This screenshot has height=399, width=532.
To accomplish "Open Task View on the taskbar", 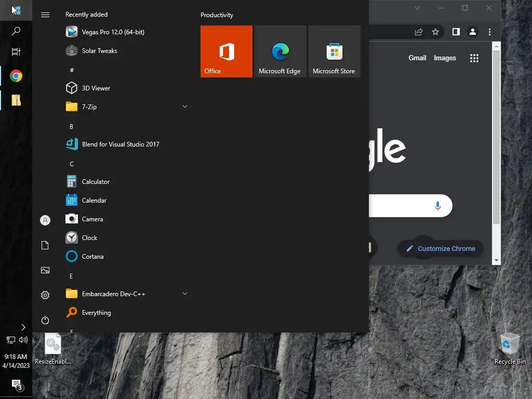I will (x=16, y=51).
